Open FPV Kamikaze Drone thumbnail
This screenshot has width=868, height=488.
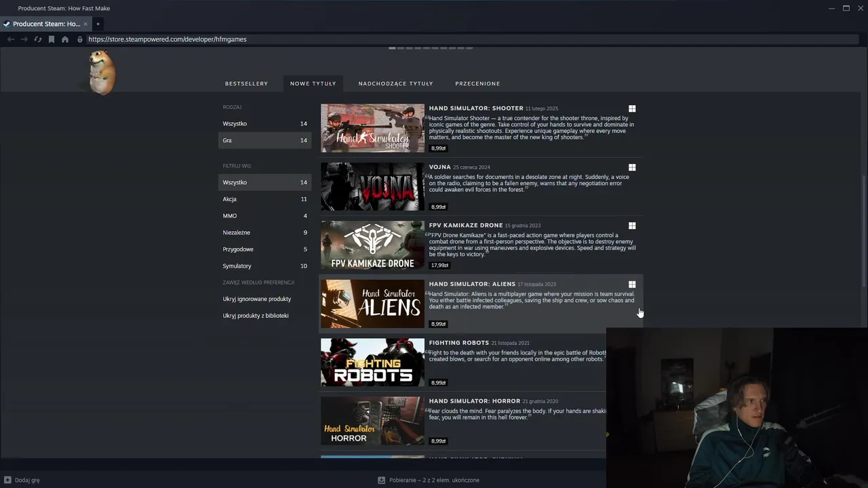point(372,245)
